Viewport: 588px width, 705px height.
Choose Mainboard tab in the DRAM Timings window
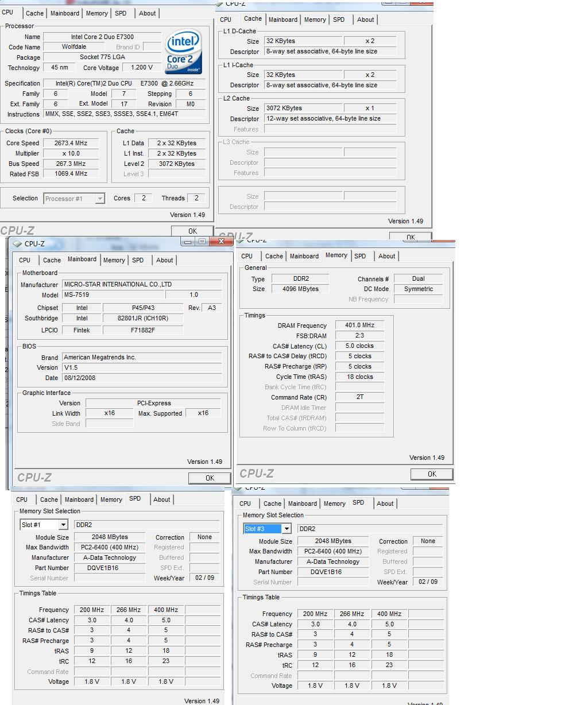pyautogui.click(x=304, y=256)
